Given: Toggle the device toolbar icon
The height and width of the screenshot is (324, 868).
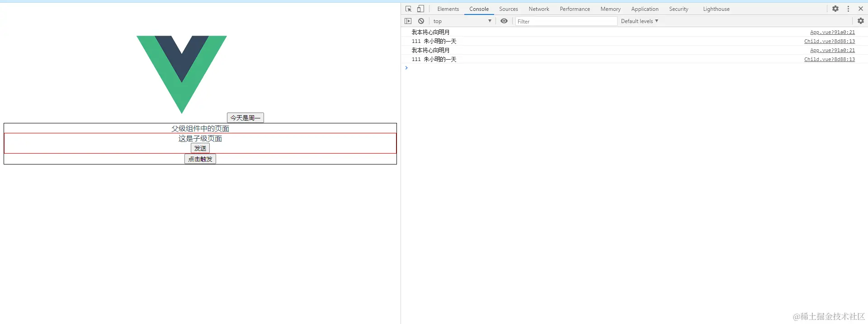Looking at the screenshot, I should 420,9.
